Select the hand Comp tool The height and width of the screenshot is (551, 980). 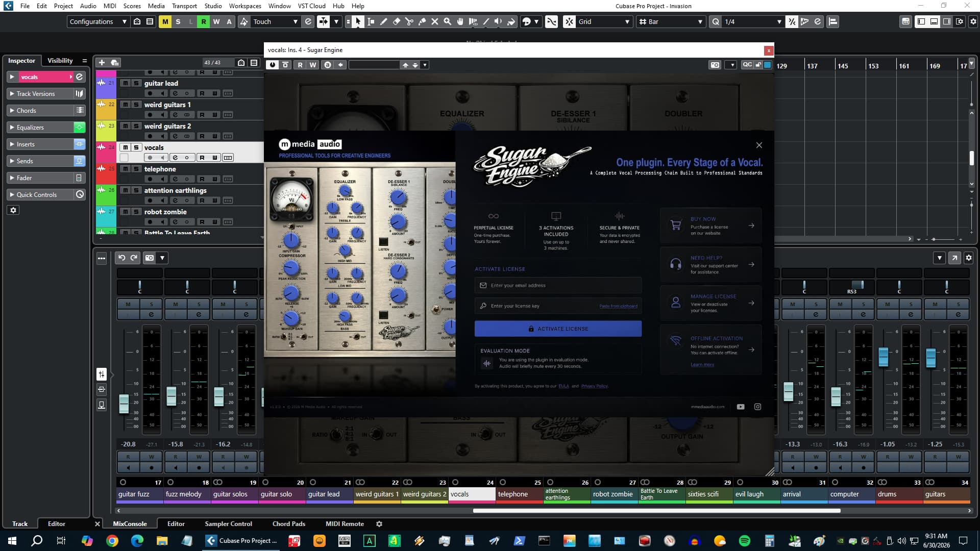(460, 21)
